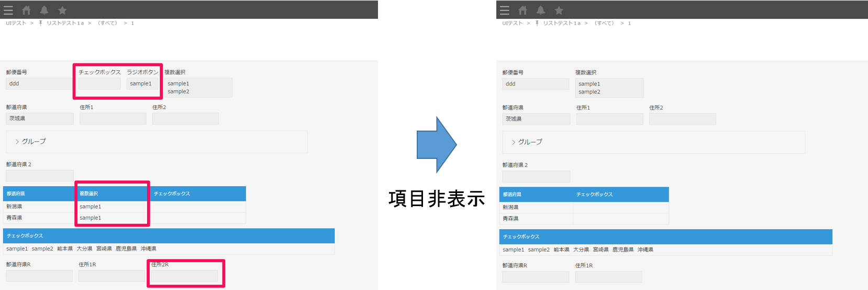
Task: Click top チェックボックス field in left screenshot
Action: click(x=99, y=83)
